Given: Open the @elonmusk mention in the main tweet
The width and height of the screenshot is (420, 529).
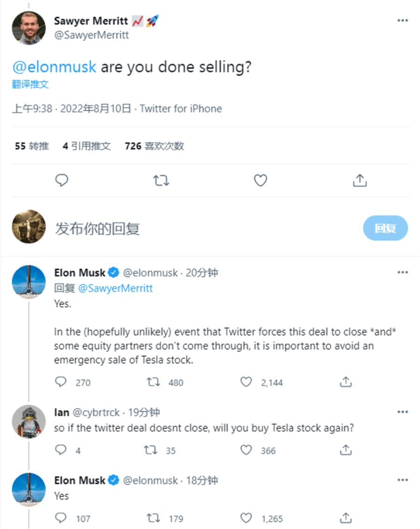Looking at the screenshot, I should (54, 67).
